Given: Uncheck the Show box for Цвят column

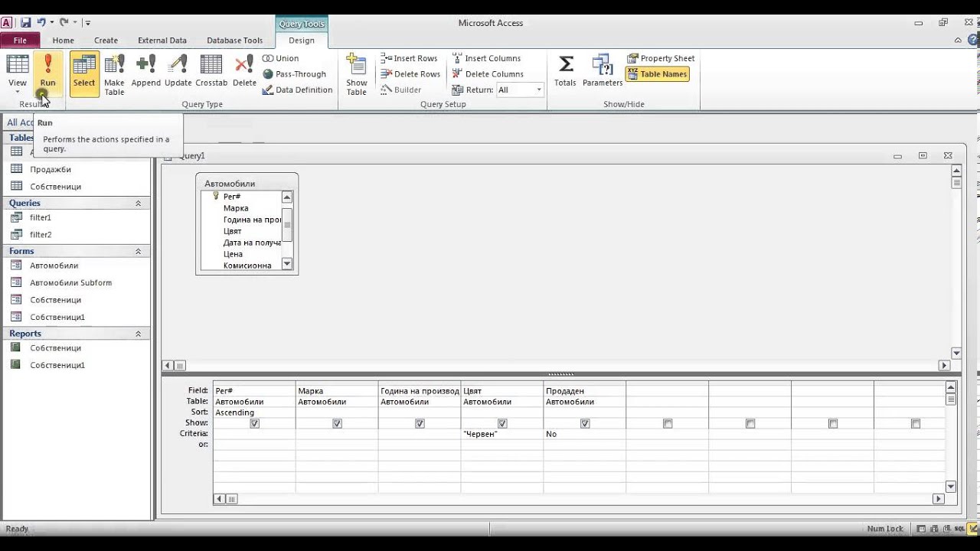Looking at the screenshot, I should point(503,423).
